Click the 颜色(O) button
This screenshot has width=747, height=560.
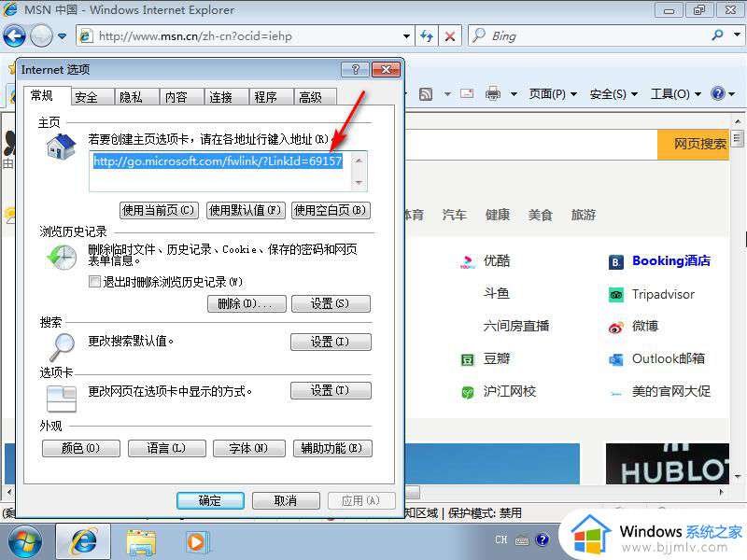coord(81,448)
